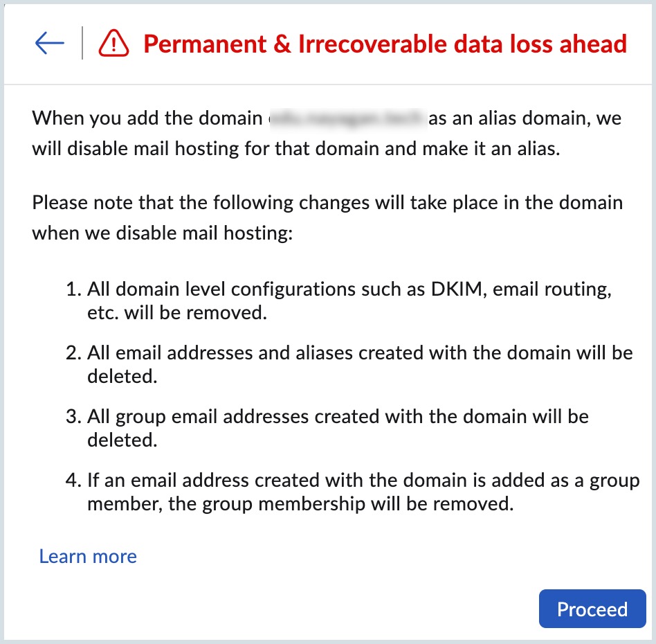656x644 pixels.
Task: Click the red warning triangle icon
Action: [x=114, y=44]
